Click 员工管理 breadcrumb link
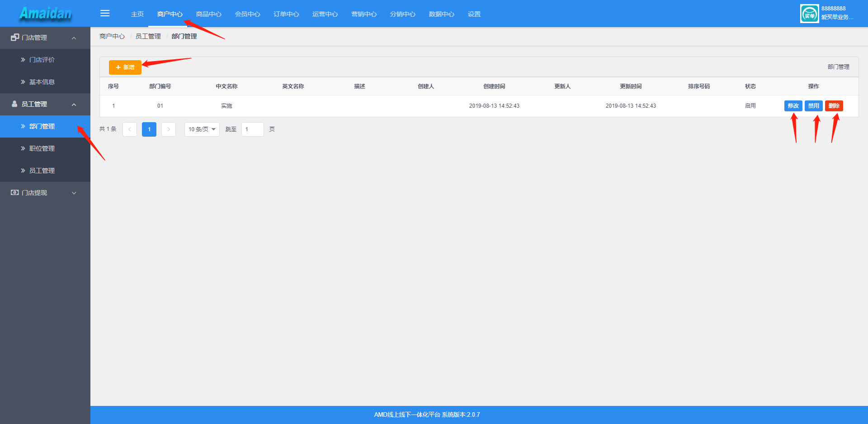Image resolution: width=868 pixels, height=424 pixels. pyautogui.click(x=148, y=36)
